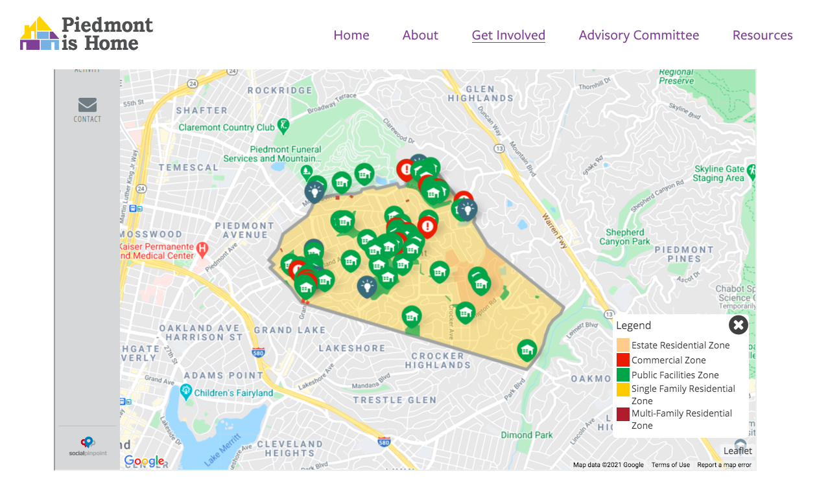817x504 pixels.
Task: Click the red exclamation marker near Clarewood Dr
Action: tap(407, 170)
